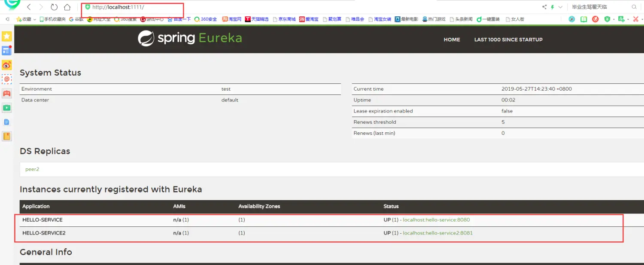
Task: Click the Lease expiration enabled label
Action: tap(383, 111)
